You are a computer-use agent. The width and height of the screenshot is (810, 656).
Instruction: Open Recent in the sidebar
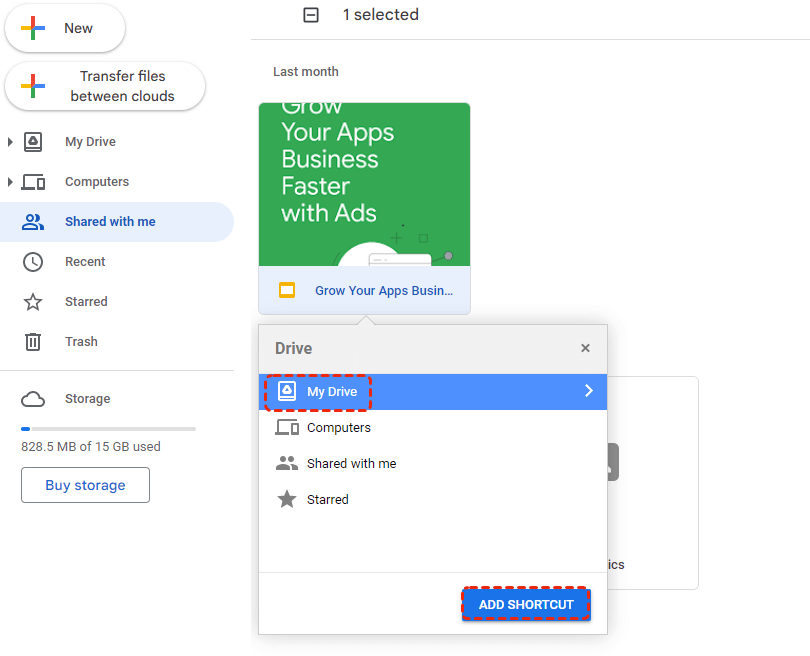point(85,262)
